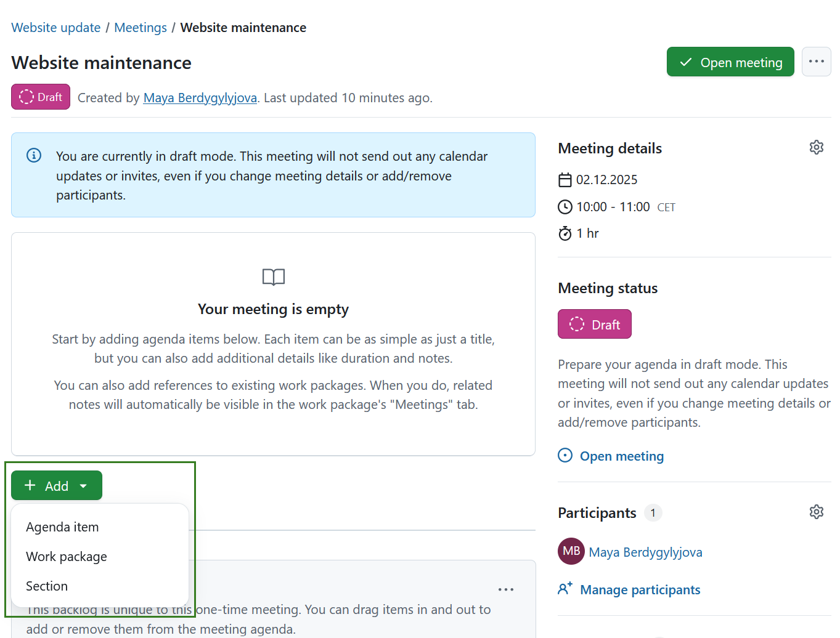Click the plus icon on the Add button
This screenshot has height=638, width=840.
[x=30, y=485]
